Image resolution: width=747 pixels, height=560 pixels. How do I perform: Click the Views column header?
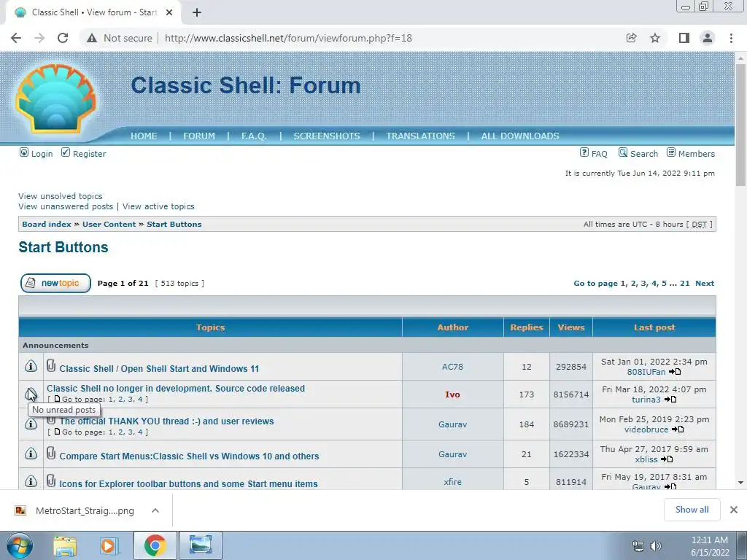[x=570, y=327]
